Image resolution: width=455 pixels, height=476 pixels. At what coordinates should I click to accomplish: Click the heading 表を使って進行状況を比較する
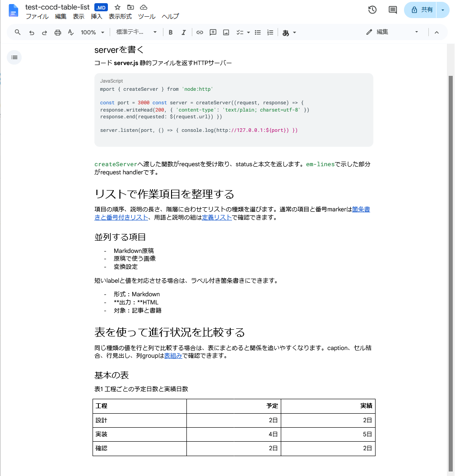coord(170,332)
